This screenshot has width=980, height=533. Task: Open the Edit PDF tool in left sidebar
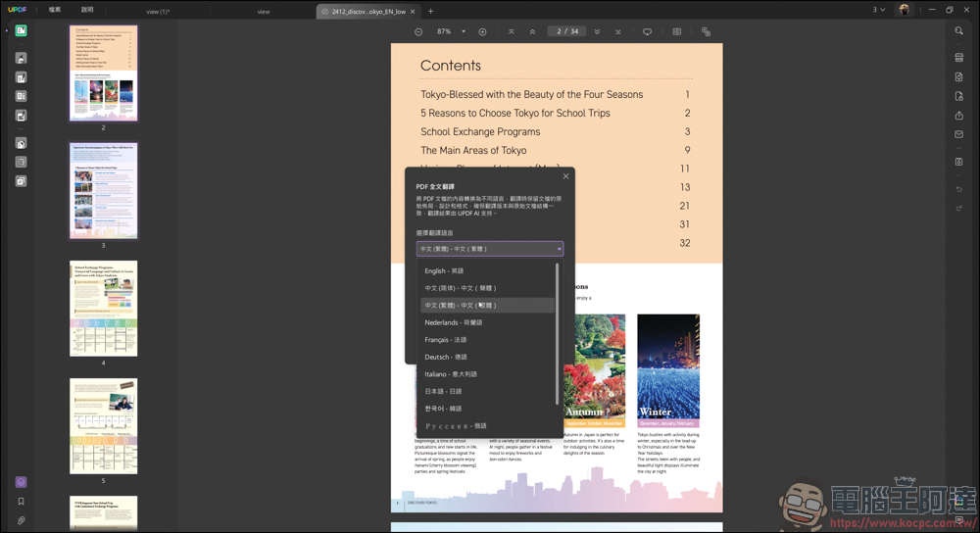point(21,77)
